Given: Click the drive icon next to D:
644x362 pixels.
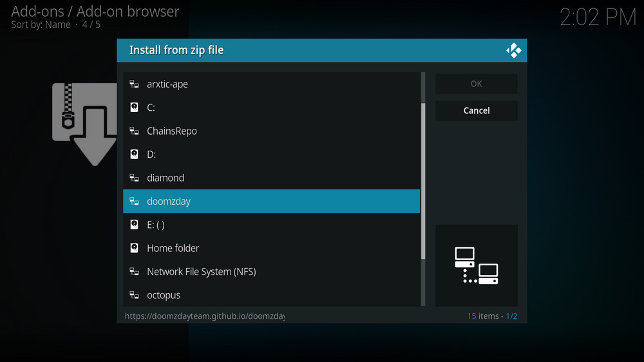Looking at the screenshot, I should point(134,155).
